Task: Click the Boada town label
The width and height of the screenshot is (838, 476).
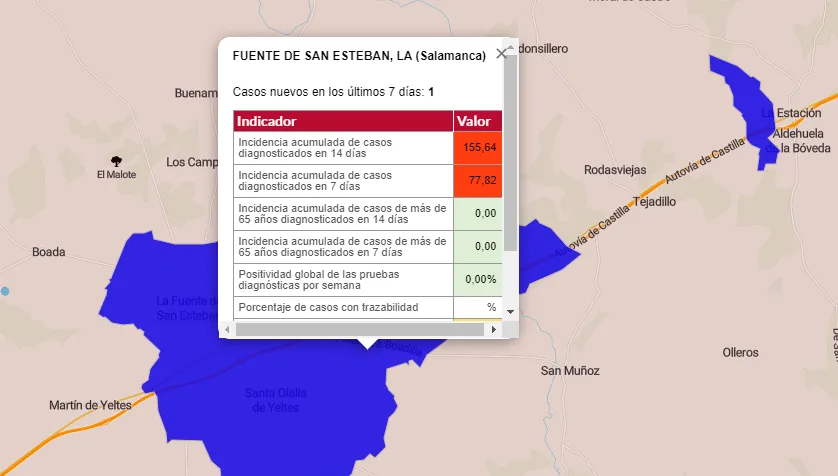Action: (48, 252)
